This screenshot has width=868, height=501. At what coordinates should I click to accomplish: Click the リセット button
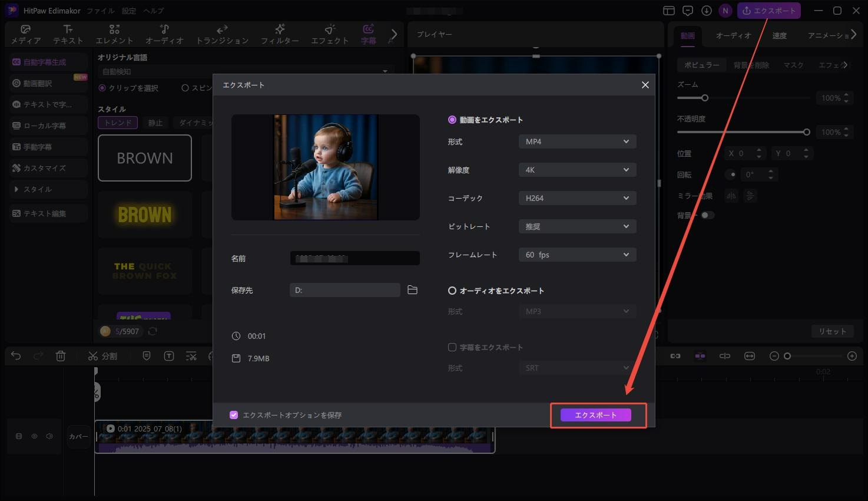click(x=832, y=331)
